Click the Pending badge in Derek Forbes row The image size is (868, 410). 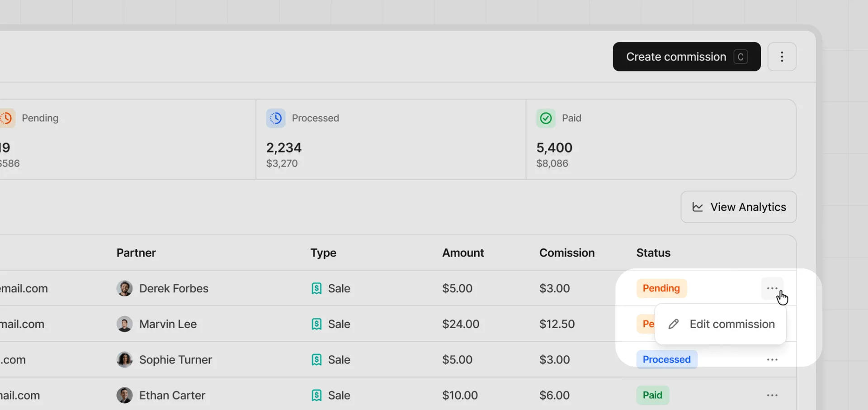(x=661, y=288)
